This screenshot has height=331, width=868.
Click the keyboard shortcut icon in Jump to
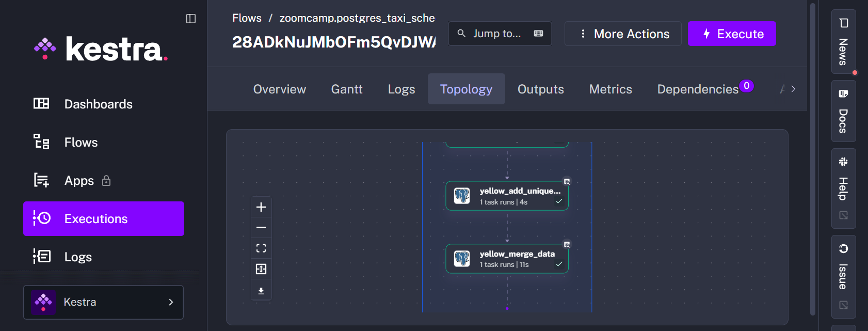pyautogui.click(x=538, y=34)
